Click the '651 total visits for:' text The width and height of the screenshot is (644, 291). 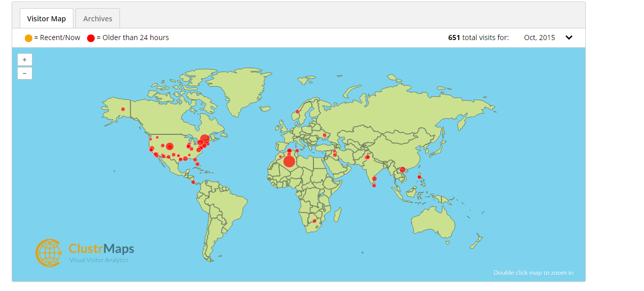point(478,38)
